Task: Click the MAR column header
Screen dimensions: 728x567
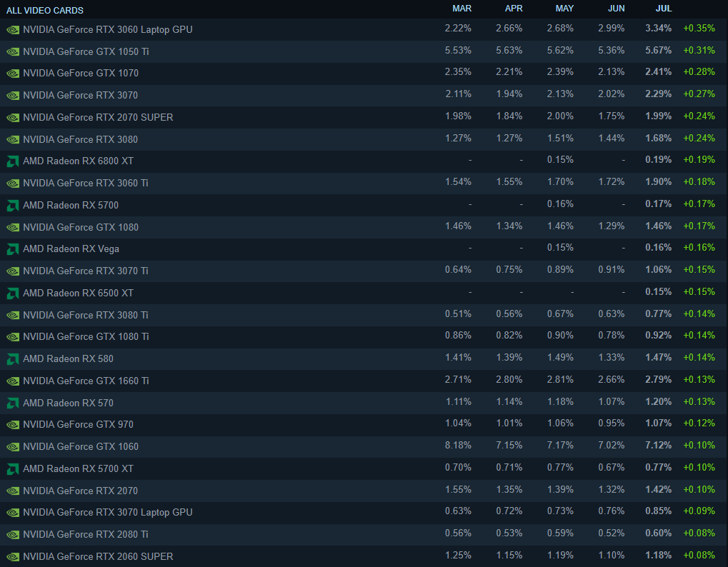Action: [462, 9]
